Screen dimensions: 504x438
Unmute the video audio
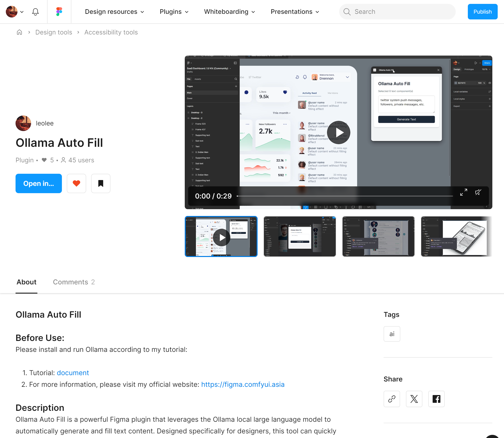click(x=478, y=192)
